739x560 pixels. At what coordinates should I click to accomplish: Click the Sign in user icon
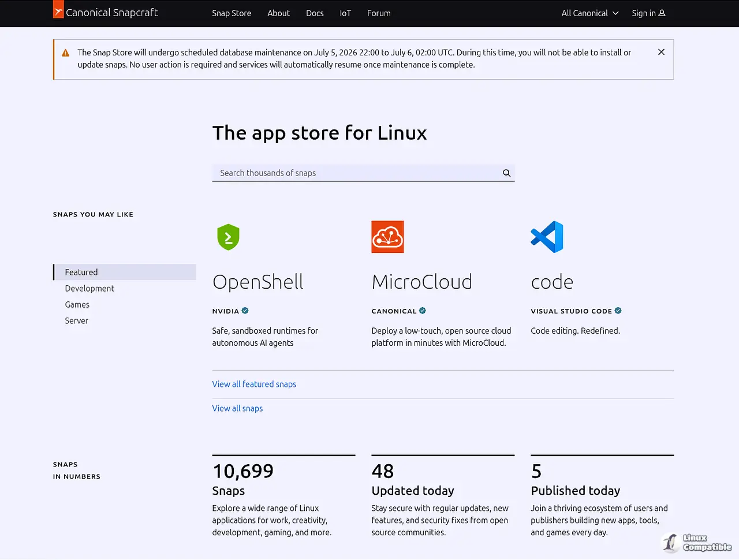(662, 13)
